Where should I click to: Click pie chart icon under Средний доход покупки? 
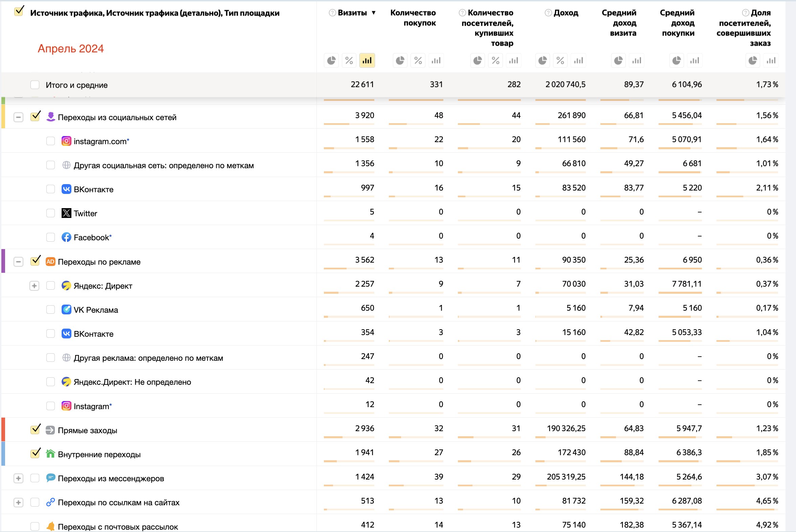677,60
